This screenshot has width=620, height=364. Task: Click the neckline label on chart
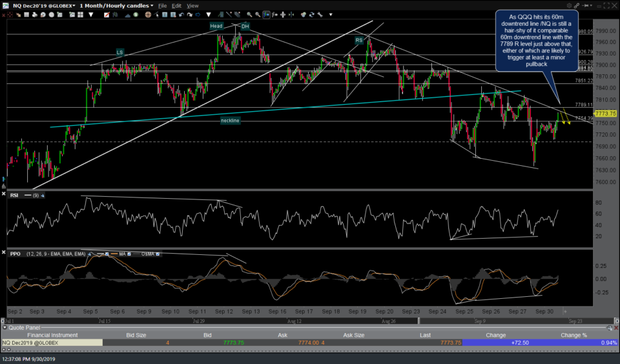(230, 121)
